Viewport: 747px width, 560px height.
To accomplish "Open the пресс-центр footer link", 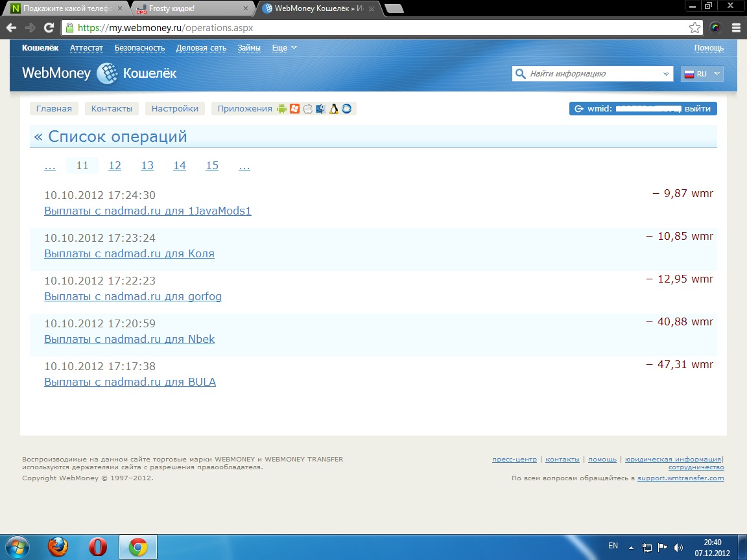I will pyautogui.click(x=514, y=460).
